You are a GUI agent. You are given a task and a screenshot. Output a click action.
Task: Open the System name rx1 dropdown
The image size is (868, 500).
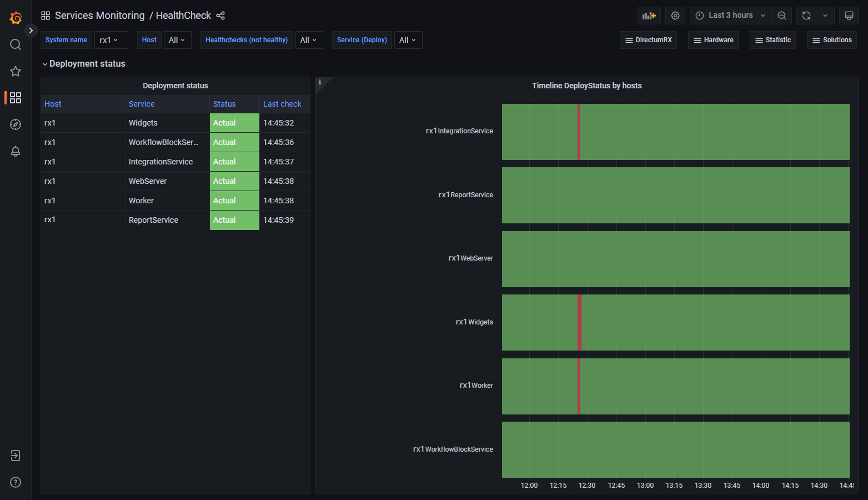click(111, 40)
